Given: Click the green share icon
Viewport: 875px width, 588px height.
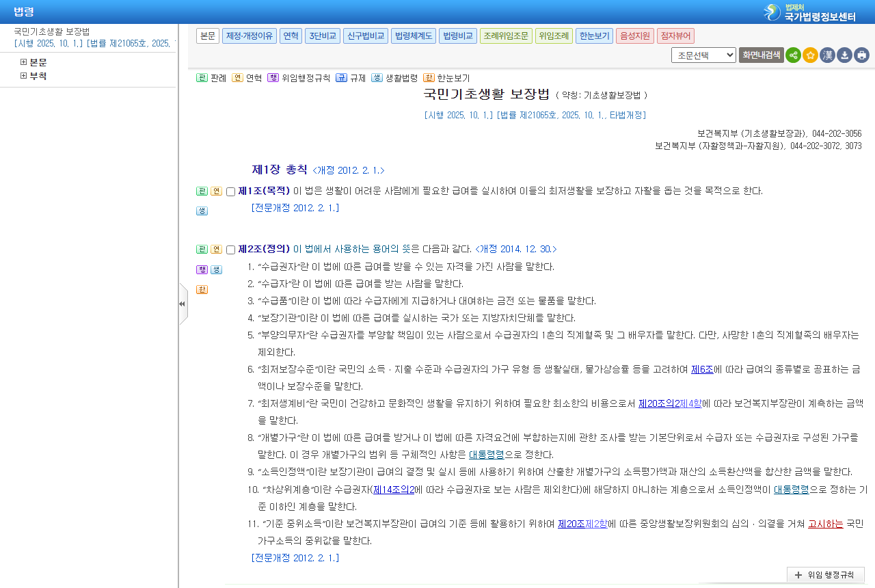Looking at the screenshot, I should coord(793,55).
